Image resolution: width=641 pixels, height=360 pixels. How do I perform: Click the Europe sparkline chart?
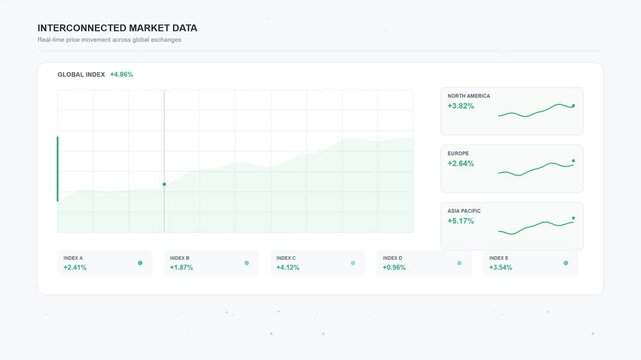click(x=536, y=168)
